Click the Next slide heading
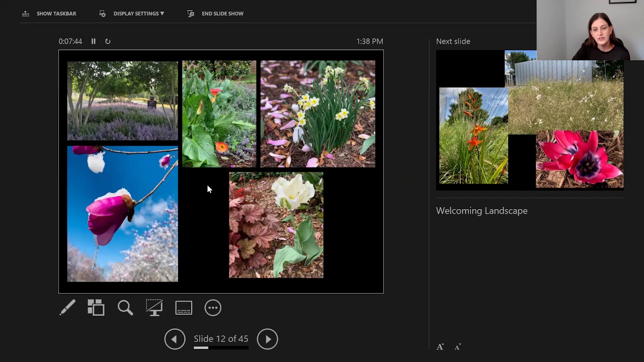644x362 pixels. 453,41
